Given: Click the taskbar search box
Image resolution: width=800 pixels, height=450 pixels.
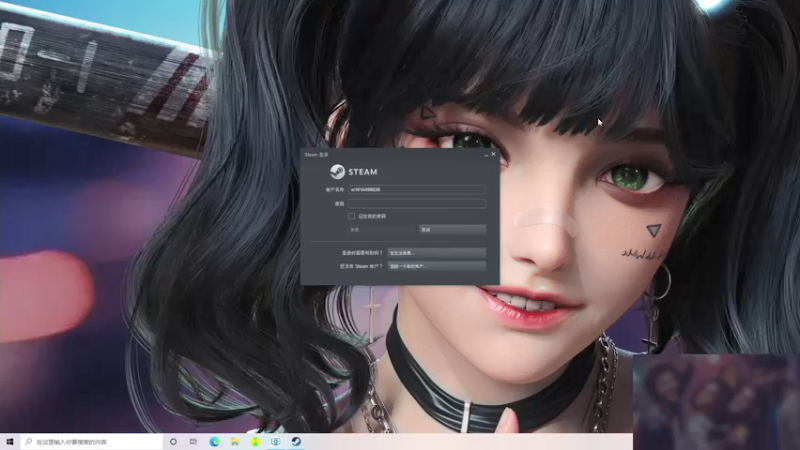Looking at the screenshot, I should 92,442.
